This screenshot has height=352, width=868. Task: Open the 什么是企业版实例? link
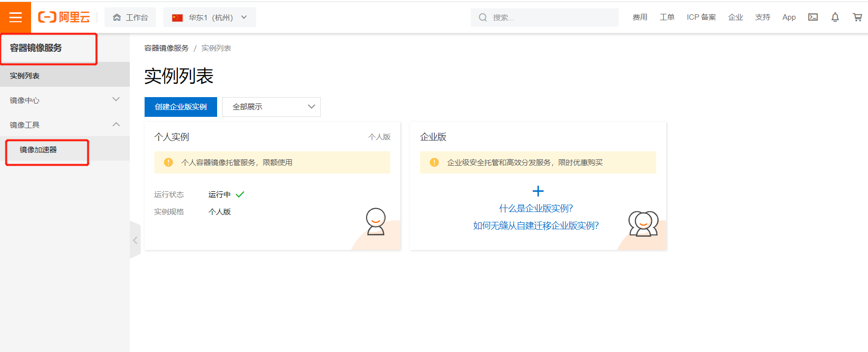(x=536, y=209)
